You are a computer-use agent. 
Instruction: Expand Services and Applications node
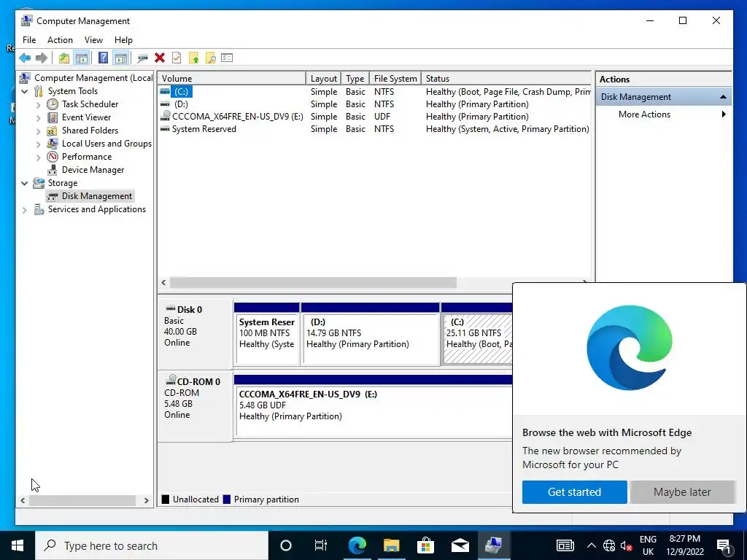point(25,209)
